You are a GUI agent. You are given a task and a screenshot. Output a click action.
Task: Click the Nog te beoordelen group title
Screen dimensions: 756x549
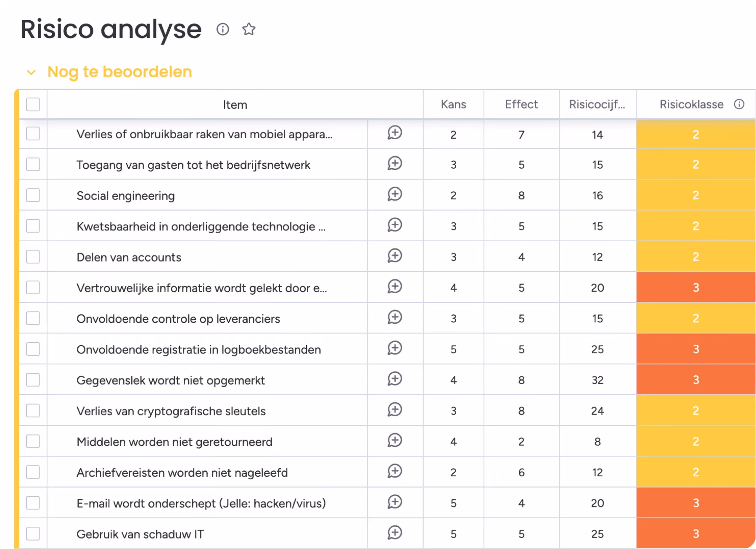click(120, 72)
